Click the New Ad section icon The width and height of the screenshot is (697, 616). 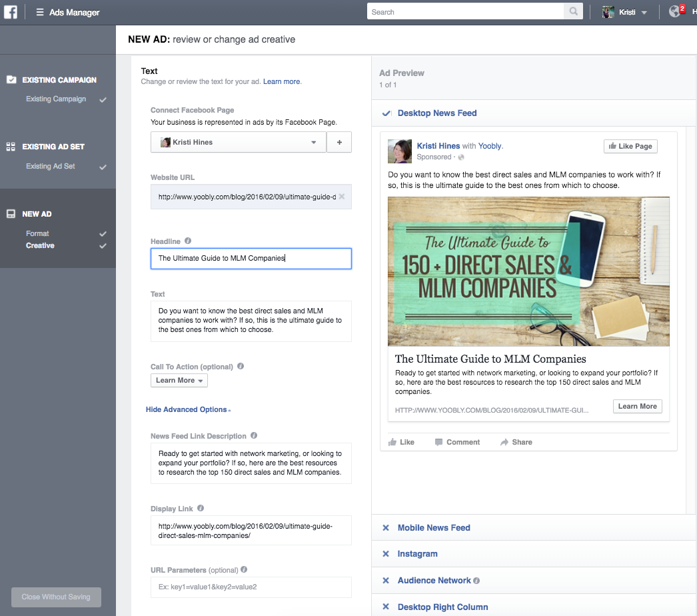(11, 214)
